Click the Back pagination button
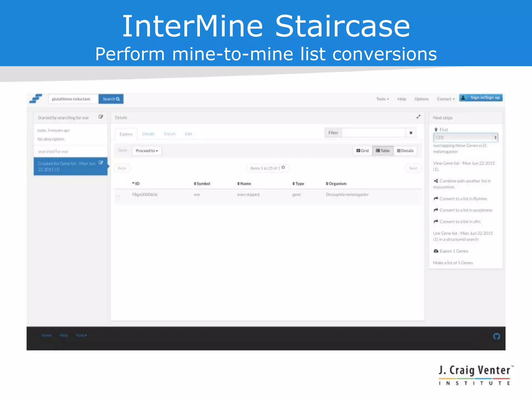 pos(122,168)
